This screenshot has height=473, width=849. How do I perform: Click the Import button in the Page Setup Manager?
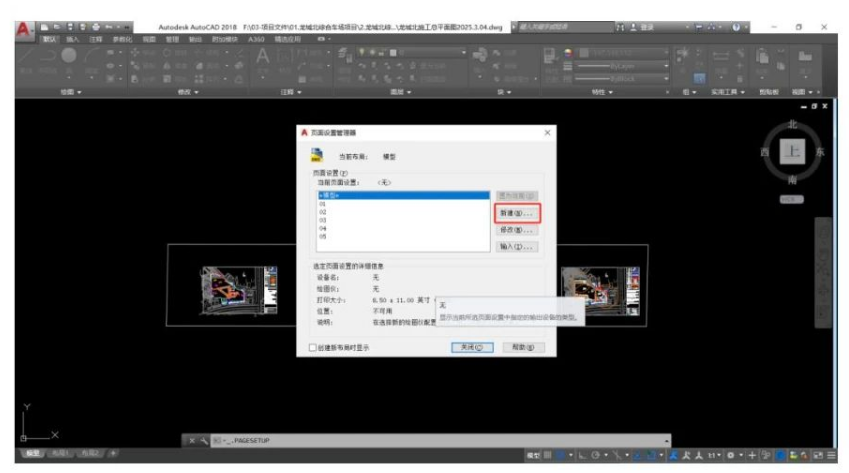[x=517, y=247]
